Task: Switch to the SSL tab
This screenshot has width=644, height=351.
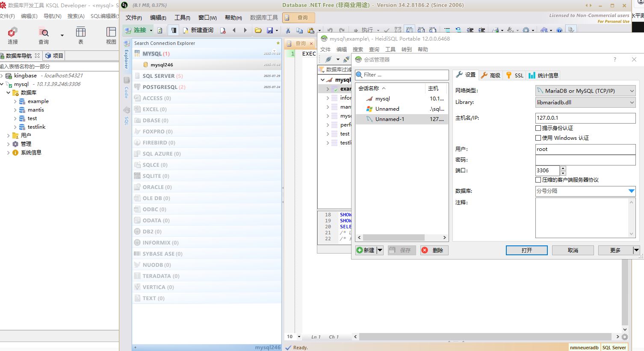Action: [515, 75]
